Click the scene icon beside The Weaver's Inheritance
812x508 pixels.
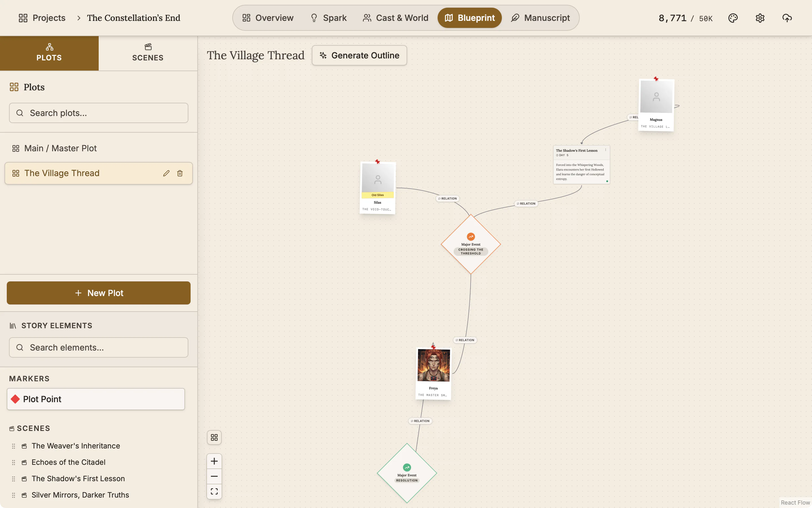(24, 446)
